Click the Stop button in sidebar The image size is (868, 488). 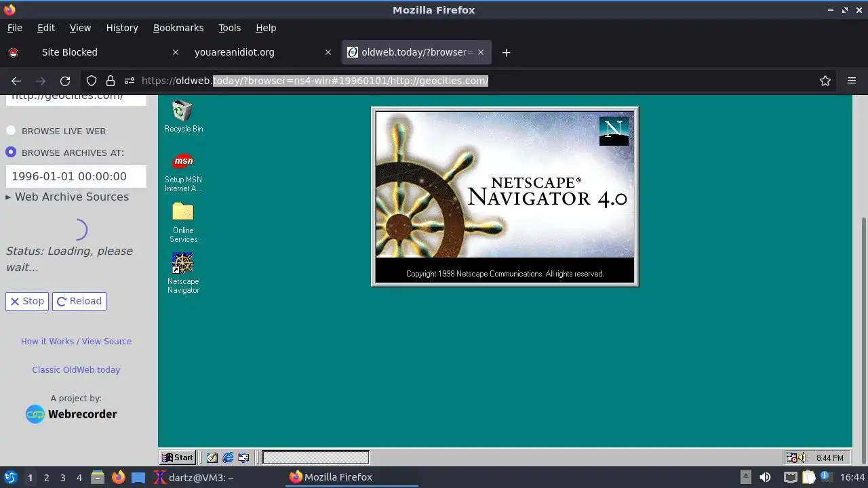(x=27, y=301)
